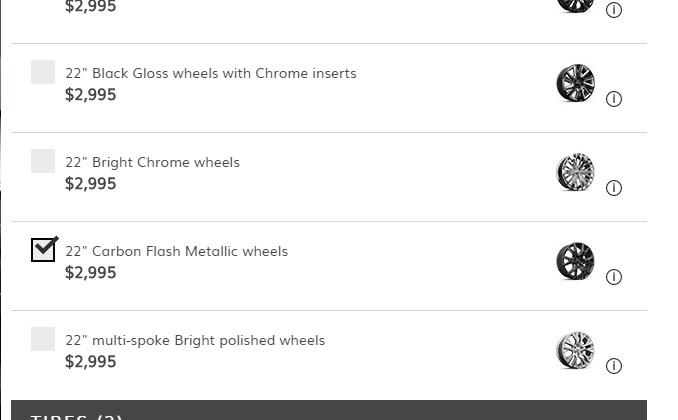Enable the 22" Bright Chrome wheels checkbox

coord(43,161)
